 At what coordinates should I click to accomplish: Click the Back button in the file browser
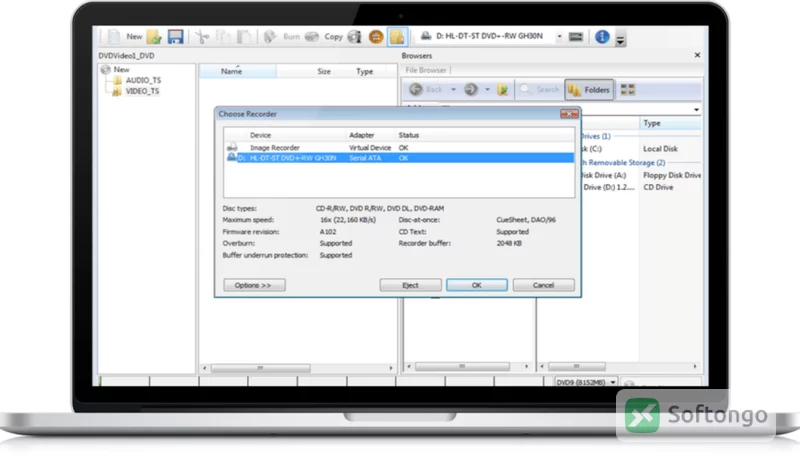click(426, 90)
